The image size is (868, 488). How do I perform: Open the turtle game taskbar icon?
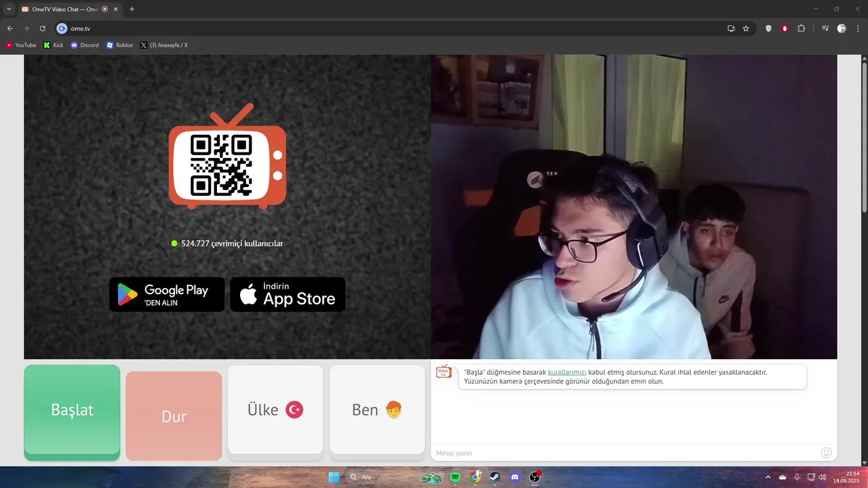click(x=431, y=478)
